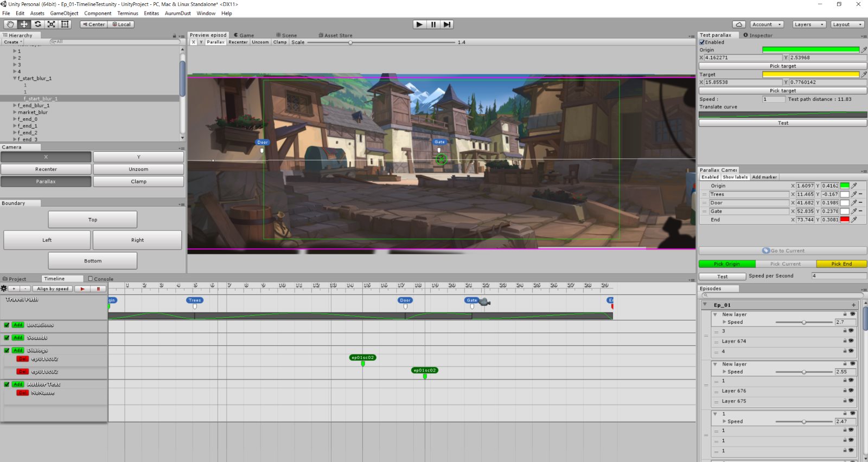The image size is (868, 462).
Task: Toggle Enabled in the Parallax Camera panel
Action: [x=710, y=177]
